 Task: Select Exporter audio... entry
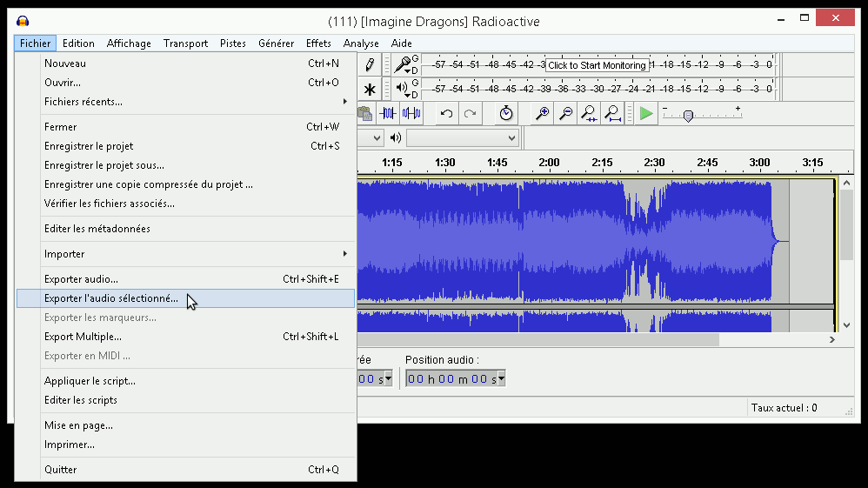[x=185, y=279]
